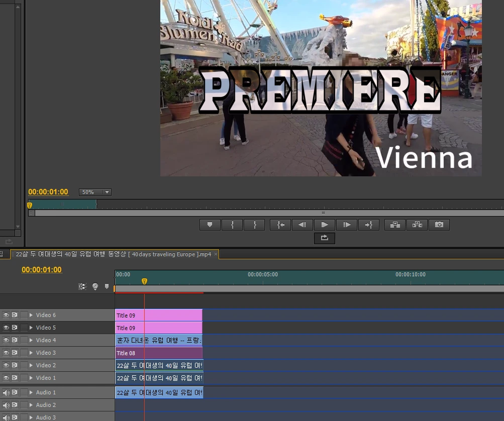The width and height of the screenshot is (504, 421).
Task: Export frame with camera icon
Action: tap(439, 225)
